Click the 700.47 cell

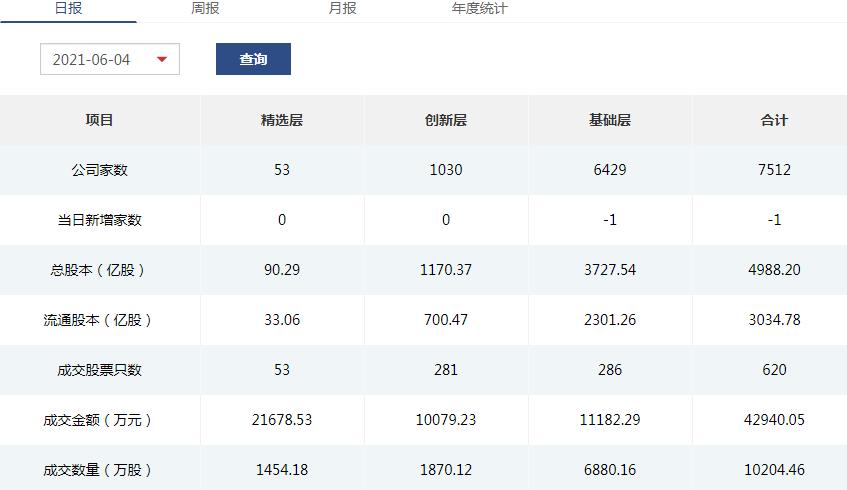(446, 320)
